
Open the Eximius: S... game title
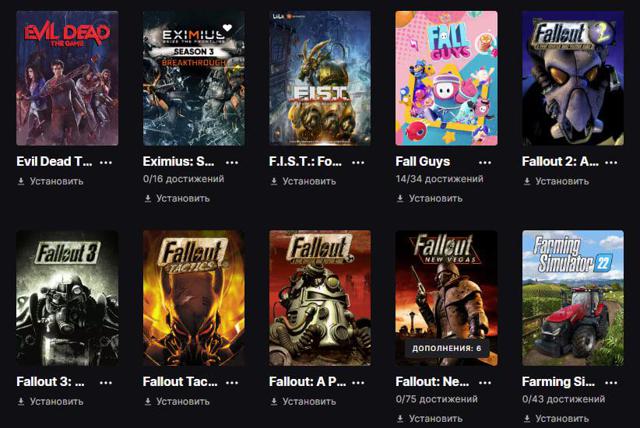(x=178, y=162)
